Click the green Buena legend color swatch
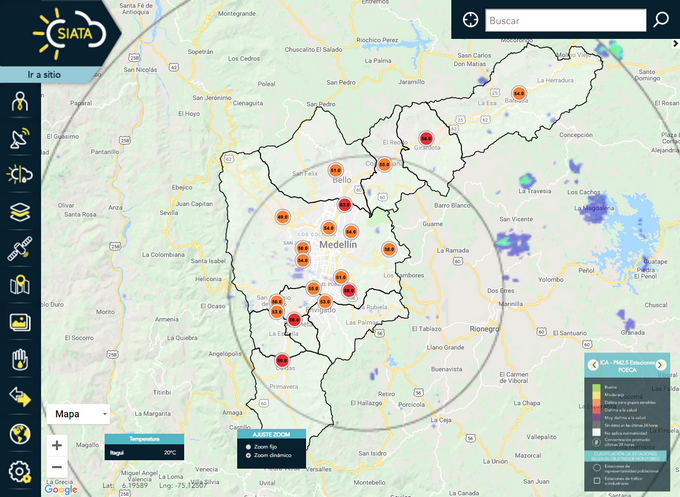The width and height of the screenshot is (680, 497). pos(597,386)
